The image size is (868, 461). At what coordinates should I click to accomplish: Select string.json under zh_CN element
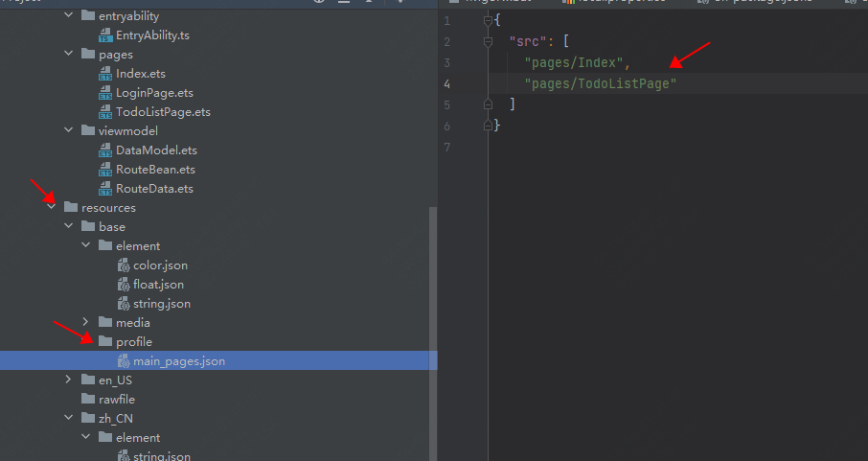(x=162, y=456)
